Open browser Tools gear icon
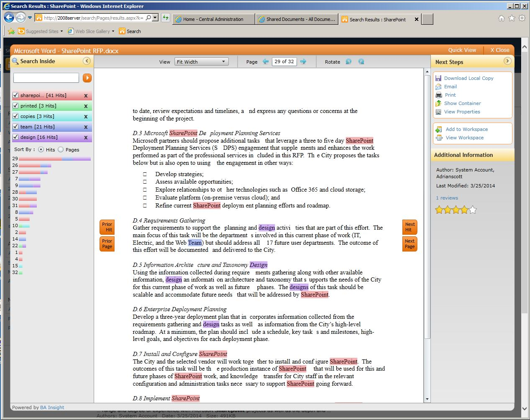 click(522, 18)
